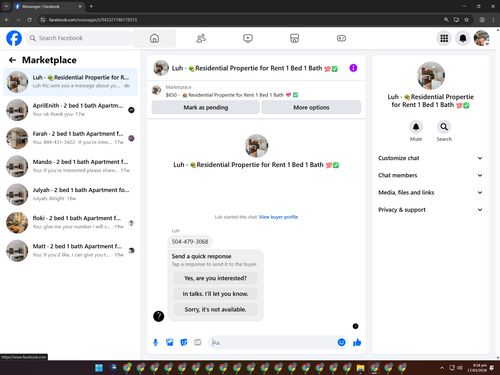Show hidden system tray icons
Viewport: 500px width, 375px height.
(x=442, y=368)
